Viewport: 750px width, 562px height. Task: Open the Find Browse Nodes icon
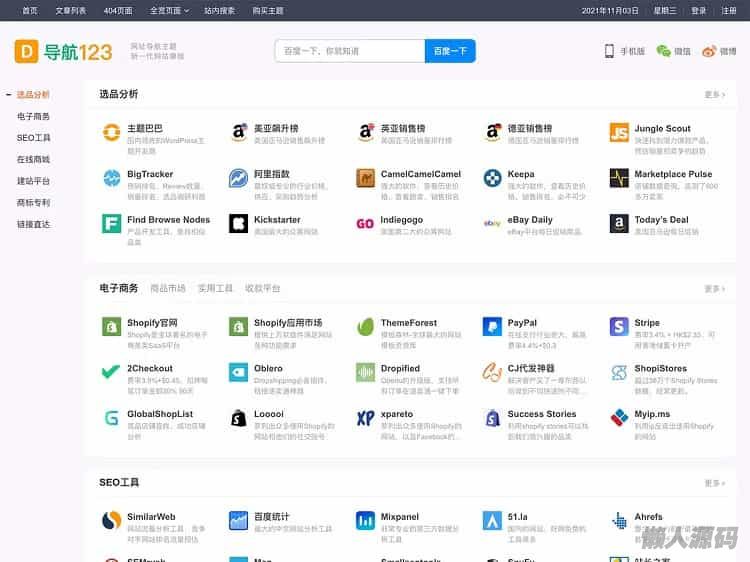point(111,223)
